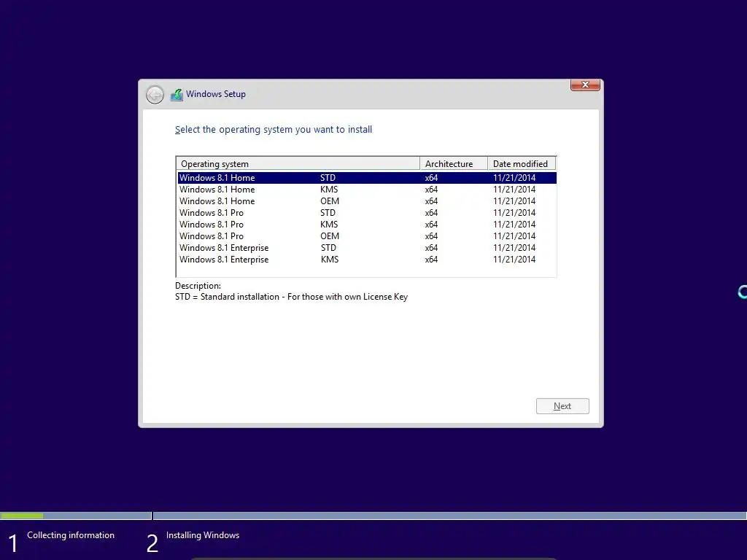Select Windows 8.1 Enterprise KMS row
Screen dimensions: 747x560
tap(367, 260)
